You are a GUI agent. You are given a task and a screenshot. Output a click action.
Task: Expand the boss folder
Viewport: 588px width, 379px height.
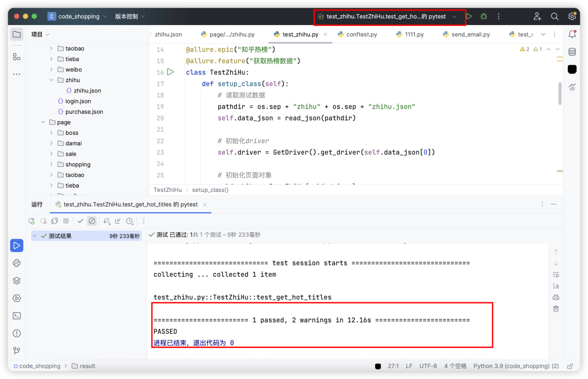[x=51, y=133]
